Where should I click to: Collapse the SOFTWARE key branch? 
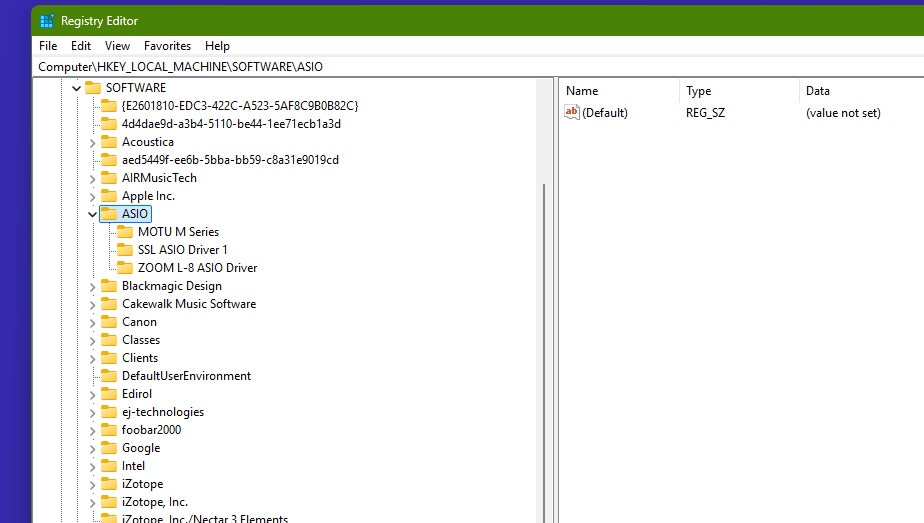[x=77, y=88]
